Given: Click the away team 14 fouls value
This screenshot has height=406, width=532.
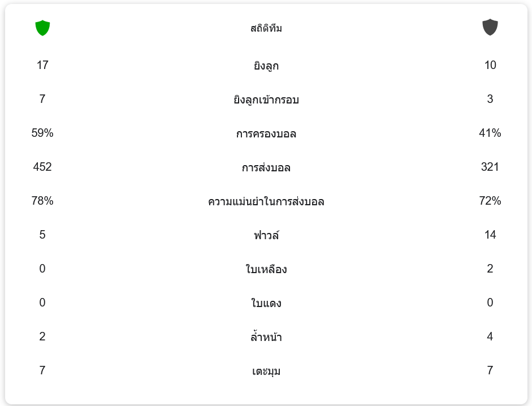Looking at the screenshot, I should 490,235.
